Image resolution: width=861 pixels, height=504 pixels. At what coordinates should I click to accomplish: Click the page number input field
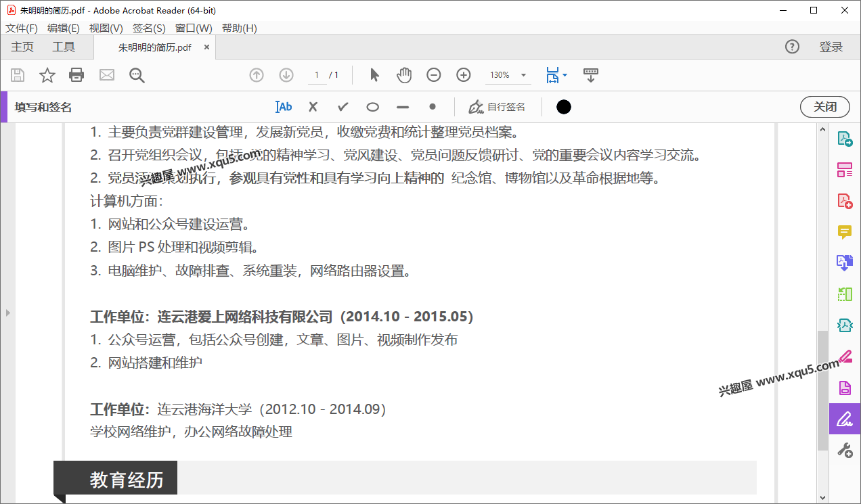click(x=316, y=75)
